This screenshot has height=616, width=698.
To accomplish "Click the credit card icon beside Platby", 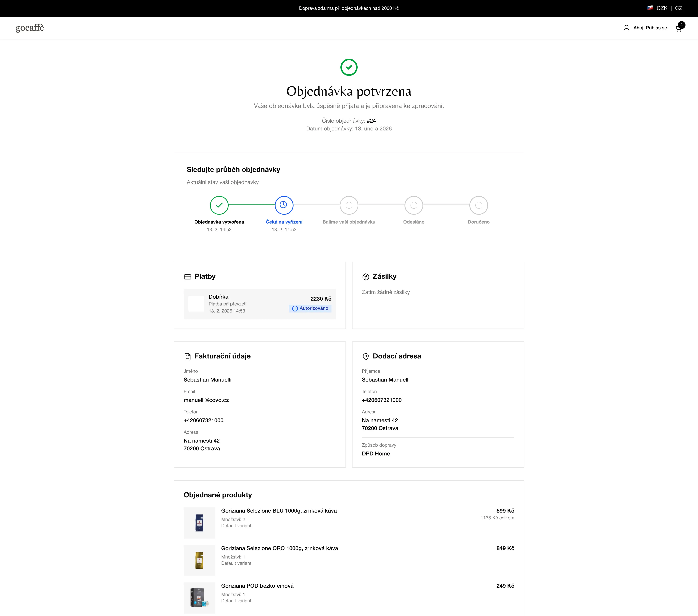I will [187, 277].
